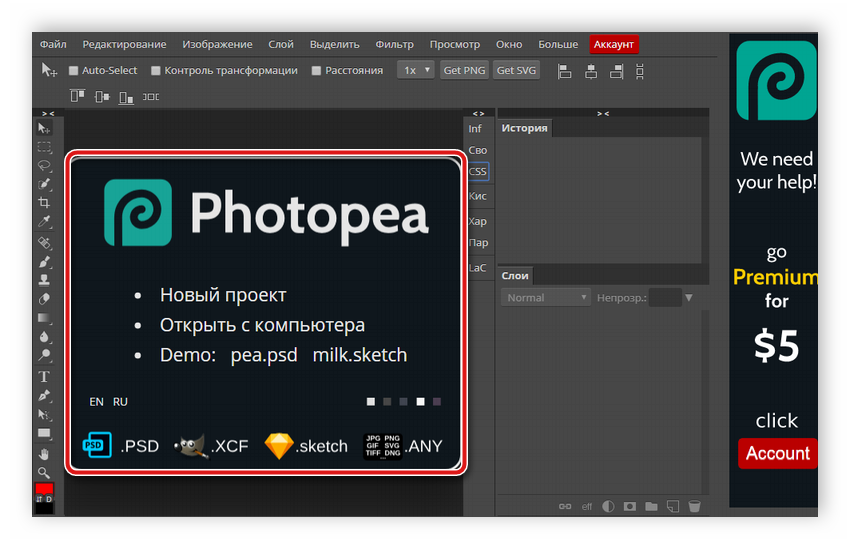This screenshot has height=549, width=850.
Task: Select the Hand tool
Action: tap(44, 454)
